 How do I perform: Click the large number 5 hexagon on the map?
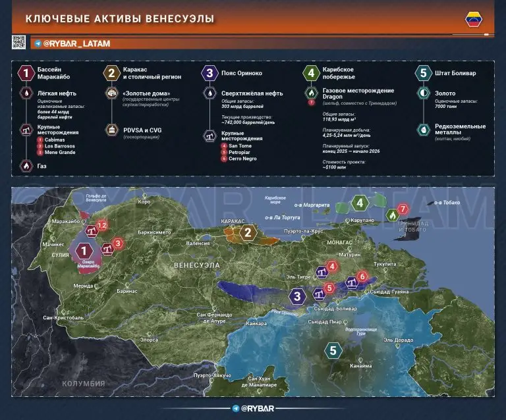[333, 351]
